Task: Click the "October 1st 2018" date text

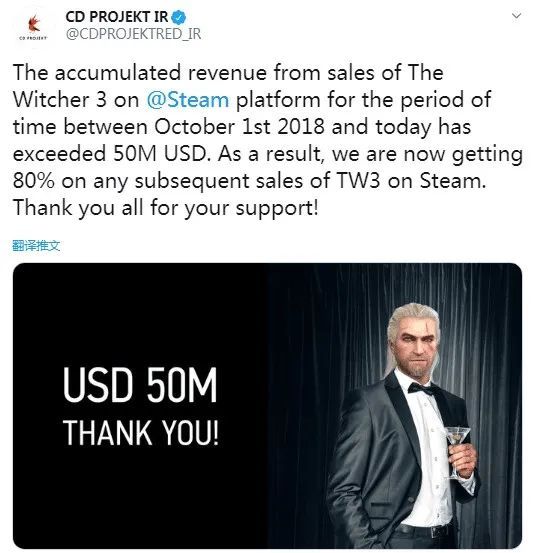Action: tap(239, 127)
